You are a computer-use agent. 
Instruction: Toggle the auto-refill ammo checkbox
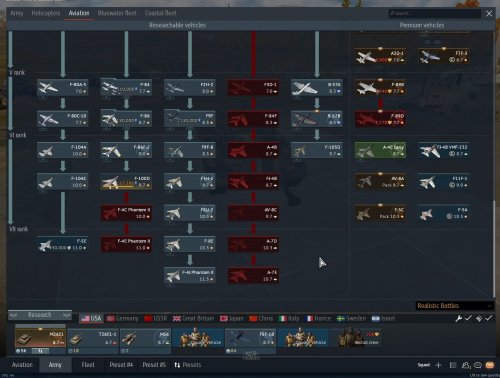point(484,318)
